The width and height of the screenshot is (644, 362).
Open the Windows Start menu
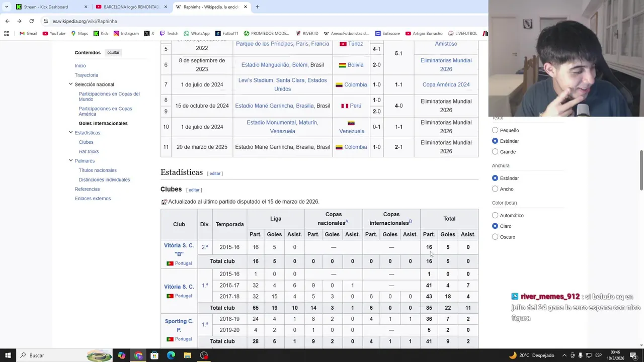tap(8, 355)
